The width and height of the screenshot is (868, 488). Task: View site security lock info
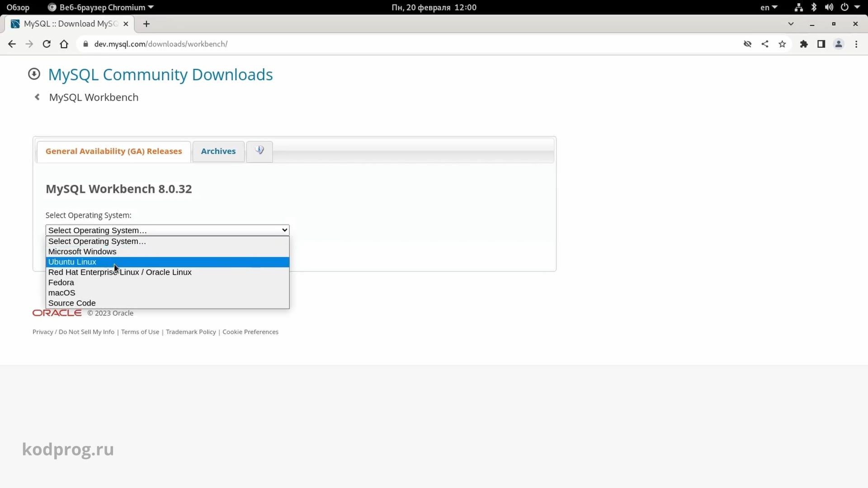85,44
